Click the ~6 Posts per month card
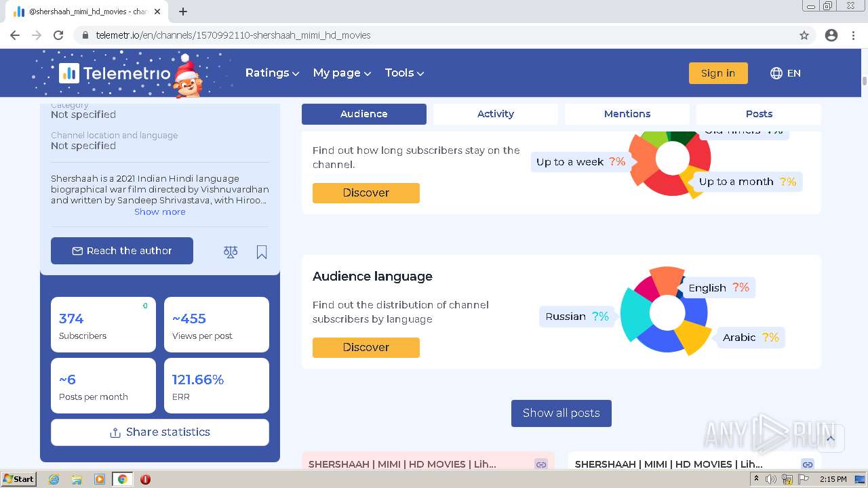 point(103,386)
